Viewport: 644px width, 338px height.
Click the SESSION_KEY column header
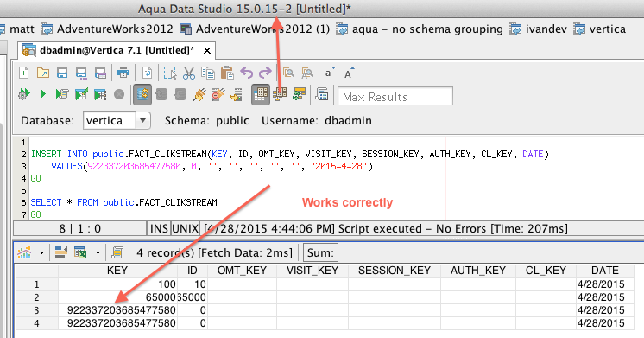pos(395,271)
